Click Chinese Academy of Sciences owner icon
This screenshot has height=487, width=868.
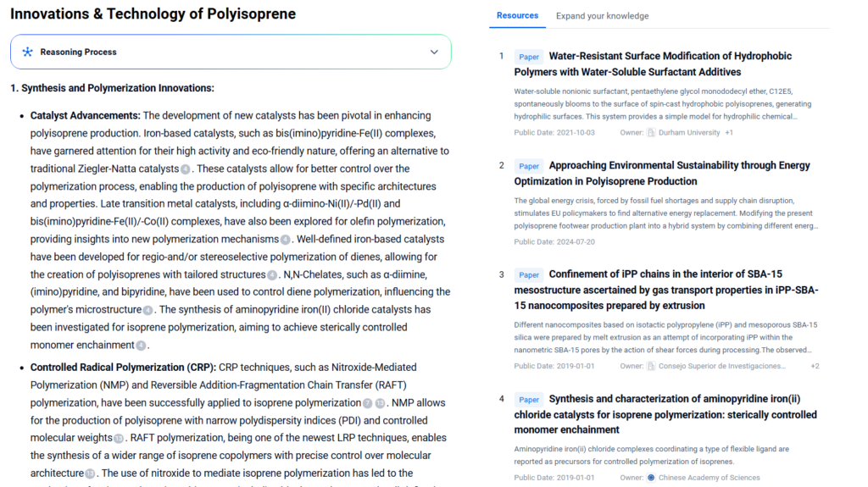pyautogui.click(x=651, y=478)
